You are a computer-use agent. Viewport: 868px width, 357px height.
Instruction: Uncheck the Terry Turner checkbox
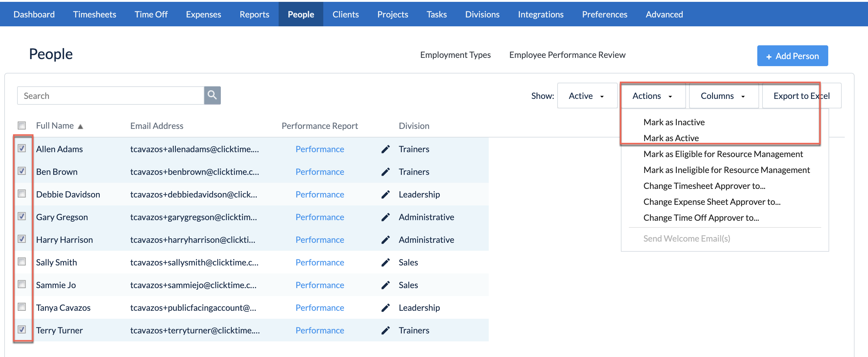click(22, 329)
